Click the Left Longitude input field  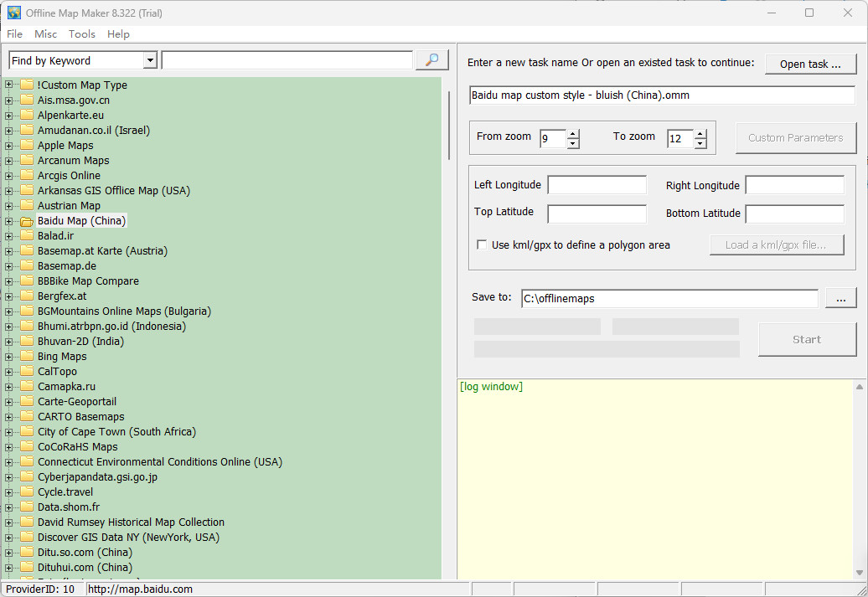click(597, 185)
